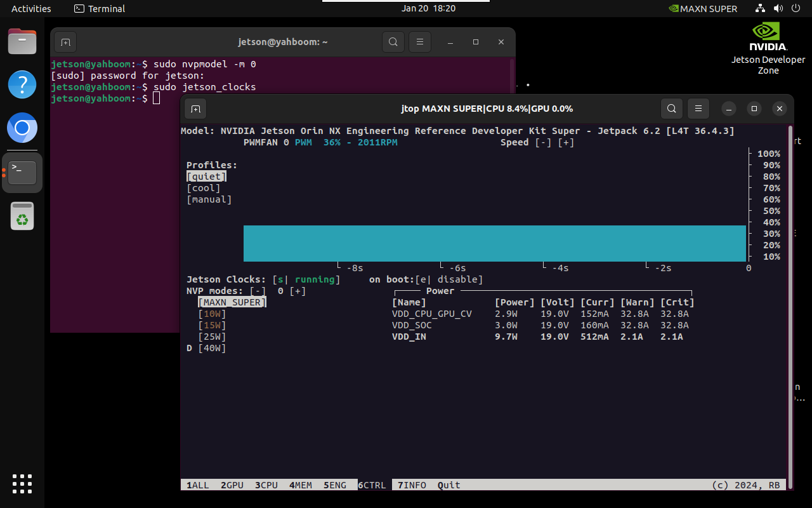The image size is (812, 508).
Task: Increase fan speed with [+] button
Action: pos(566,142)
